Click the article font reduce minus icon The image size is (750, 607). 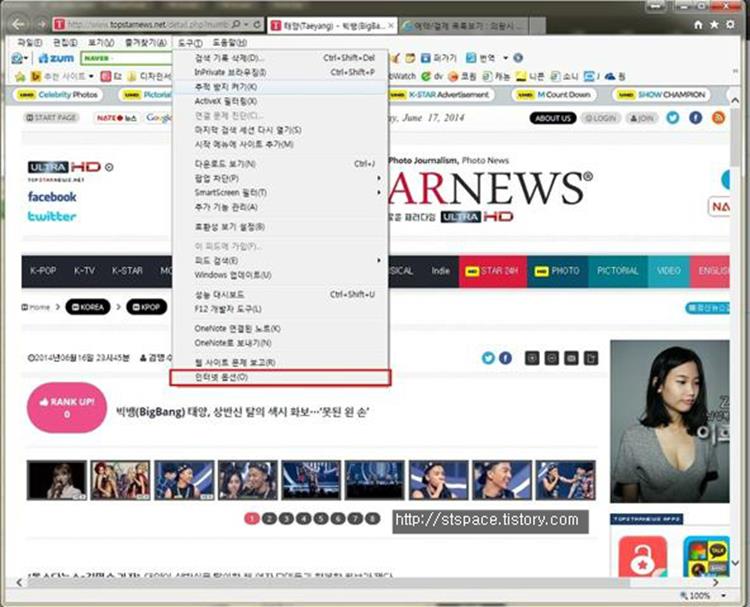pos(551,358)
